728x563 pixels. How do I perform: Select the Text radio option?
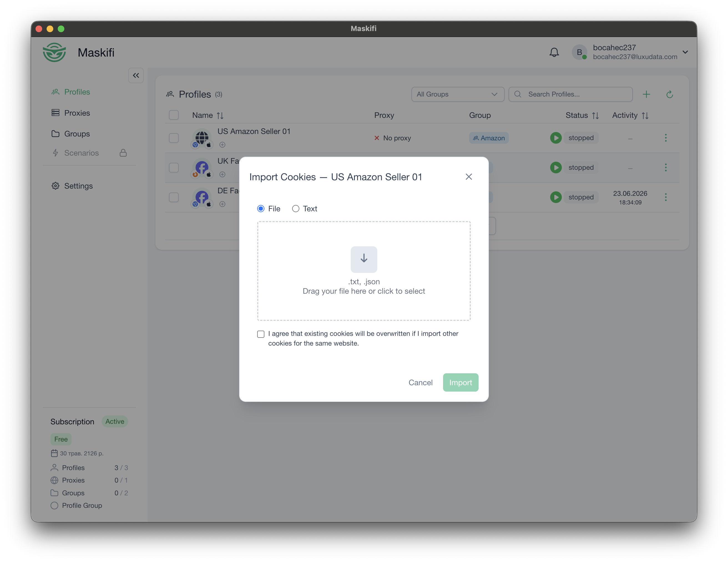point(295,209)
